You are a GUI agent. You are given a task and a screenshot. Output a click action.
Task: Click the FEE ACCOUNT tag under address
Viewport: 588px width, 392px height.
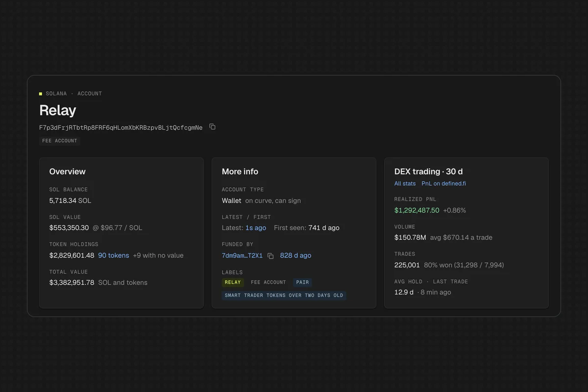(x=60, y=141)
